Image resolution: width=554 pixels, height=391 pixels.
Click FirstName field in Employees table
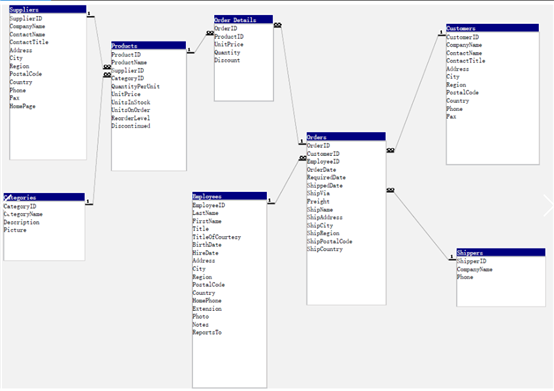coord(207,221)
